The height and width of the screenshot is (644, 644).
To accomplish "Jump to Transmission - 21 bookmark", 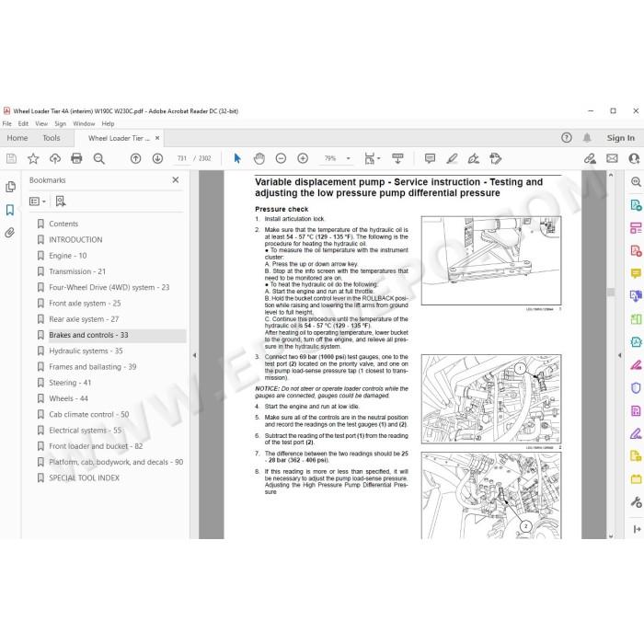I will pos(77,271).
